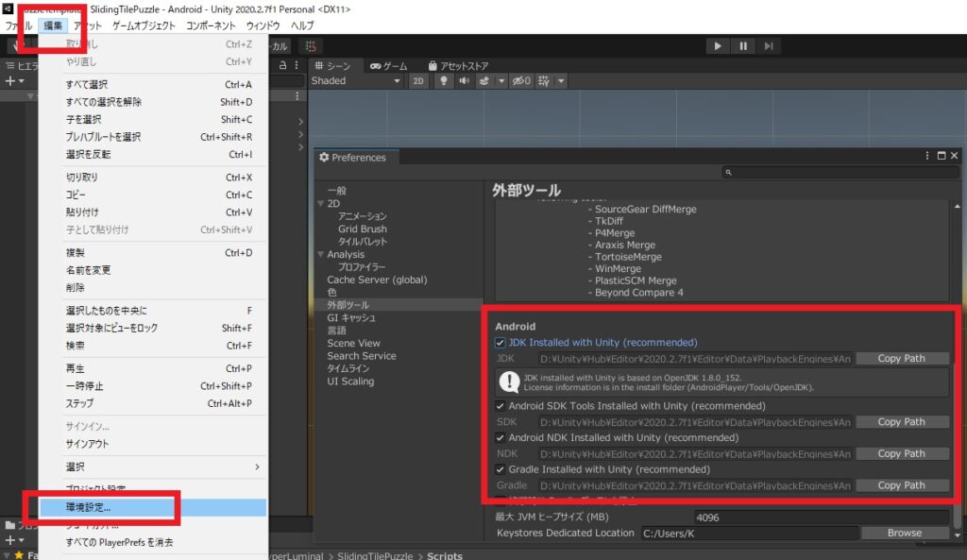Click Copy Path for JDK
967x560 pixels.
(x=902, y=358)
